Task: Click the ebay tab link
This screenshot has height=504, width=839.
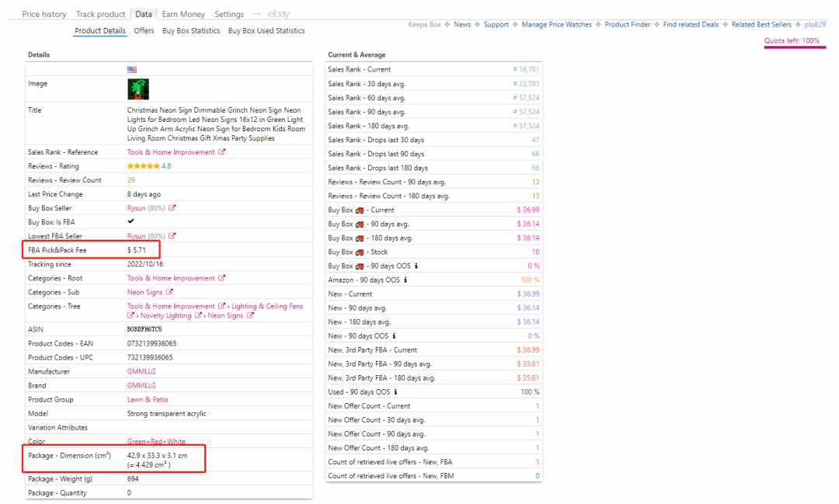Action: click(279, 14)
